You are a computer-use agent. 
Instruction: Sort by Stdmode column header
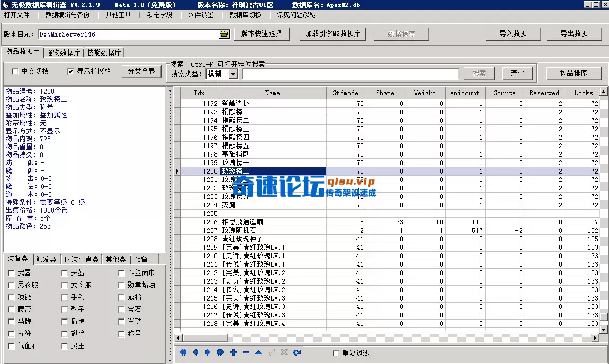(x=346, y=93)
